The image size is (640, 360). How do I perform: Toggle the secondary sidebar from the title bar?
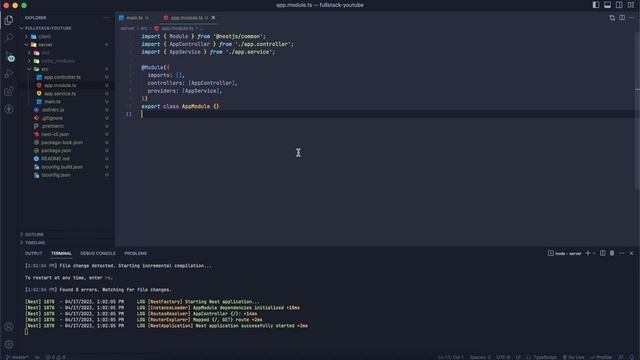(619, 5)
